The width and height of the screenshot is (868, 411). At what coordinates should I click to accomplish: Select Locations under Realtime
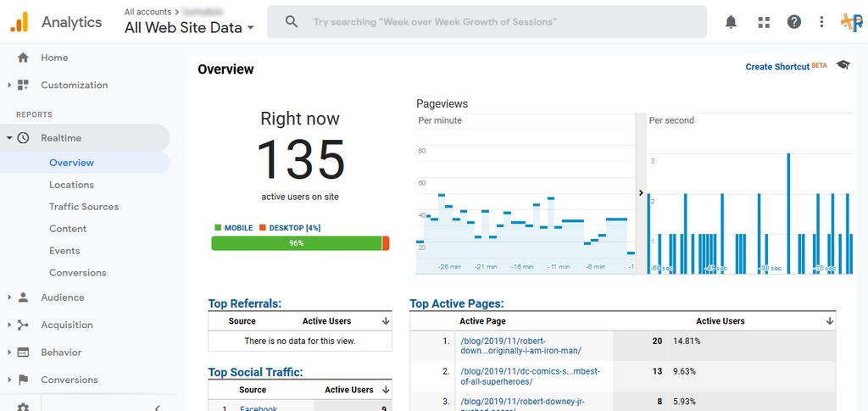pyautogui.click(x=71, y=185)
